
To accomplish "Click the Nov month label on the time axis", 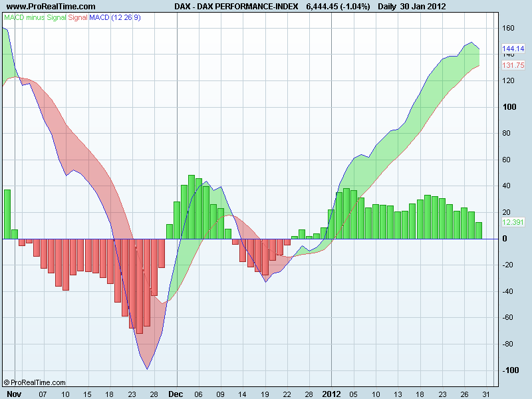I will (14, 394).
